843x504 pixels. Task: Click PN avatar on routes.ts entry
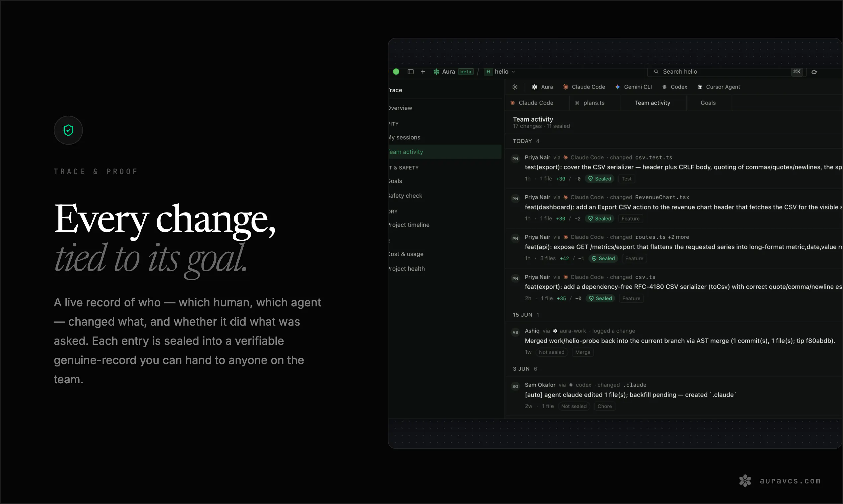pyautogui.click(x=515, y=238)
